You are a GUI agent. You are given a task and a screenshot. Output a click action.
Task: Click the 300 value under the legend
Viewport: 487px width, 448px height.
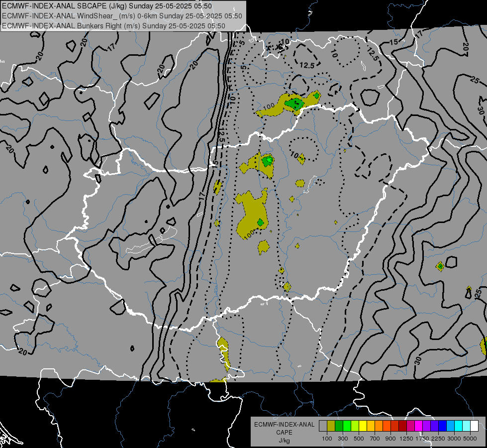coord(343,439)
